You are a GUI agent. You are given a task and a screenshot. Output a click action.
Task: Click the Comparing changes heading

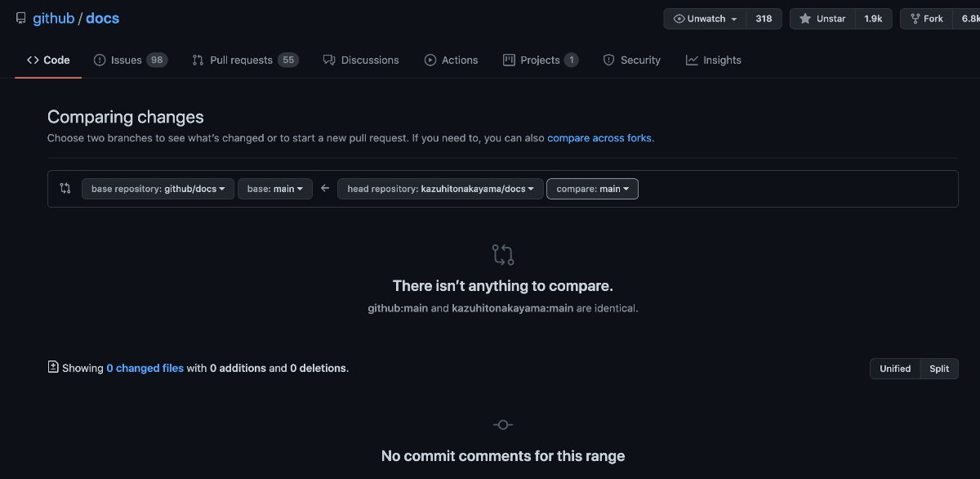126,117
